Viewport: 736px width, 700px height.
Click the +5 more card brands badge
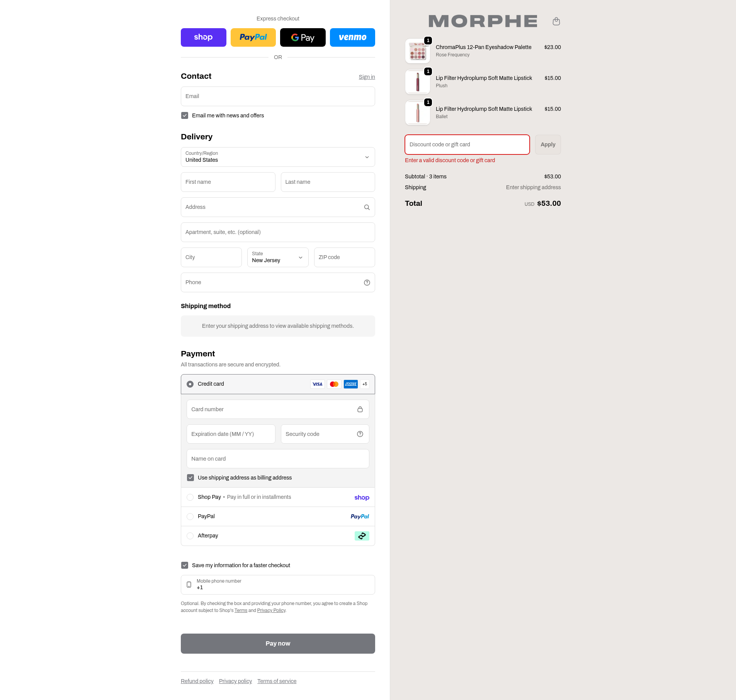[x=364, y=384]
